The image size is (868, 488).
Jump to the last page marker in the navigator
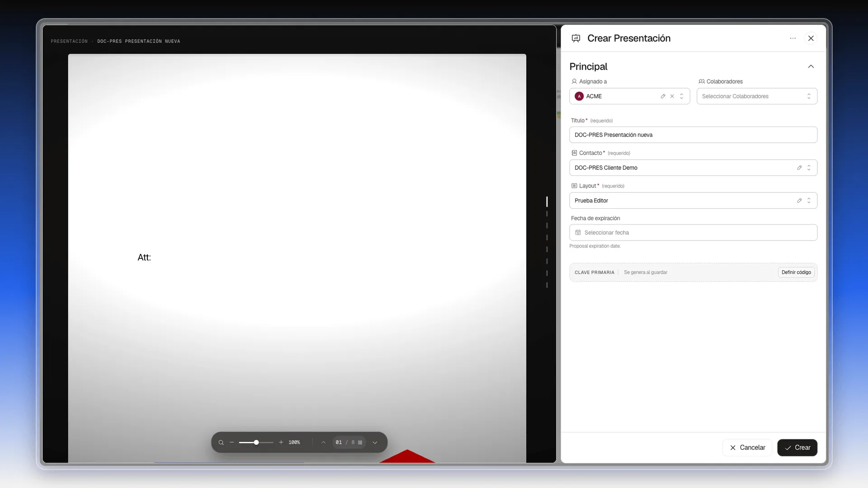tap(547, 285)
